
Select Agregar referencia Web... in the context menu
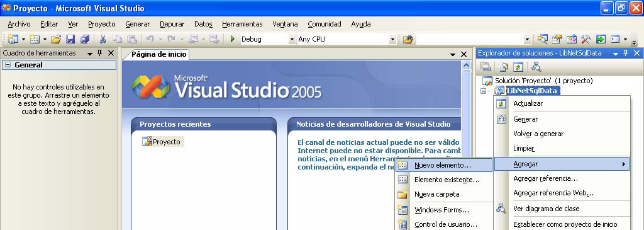click(562, 193)
